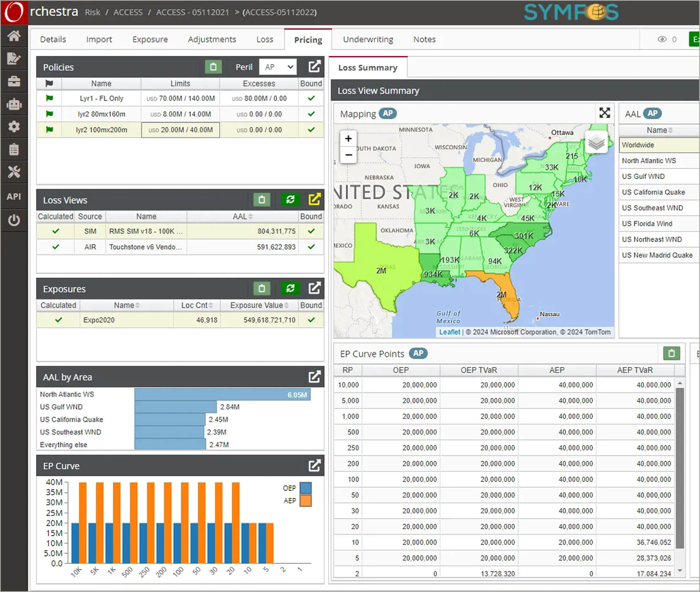Switch to the Underwriting tab
700x592 pixels.
368,39
